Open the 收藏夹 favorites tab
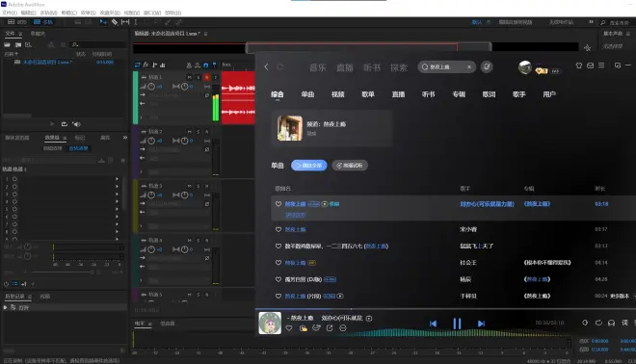636x364 pixels. pos(38,34)
